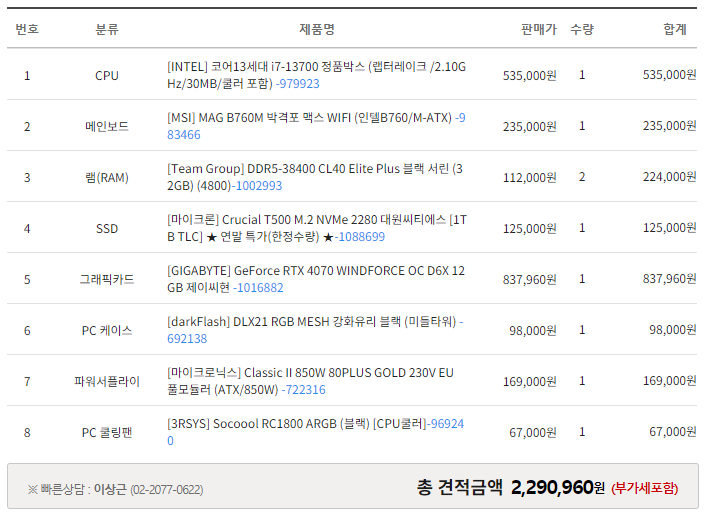Click the 112,000원 RAM unit price

pyautogui.click(x=529, y=177)
